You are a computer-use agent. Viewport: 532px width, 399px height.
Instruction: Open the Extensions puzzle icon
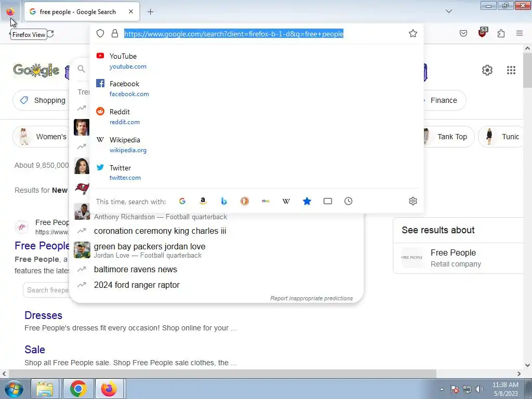click(501, 33)
